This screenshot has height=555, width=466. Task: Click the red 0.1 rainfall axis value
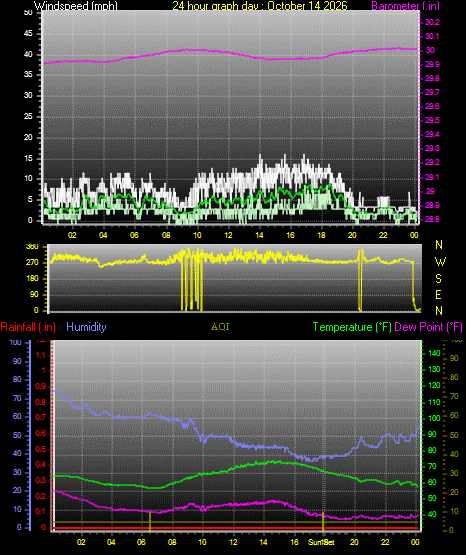[x=41, y=511]
